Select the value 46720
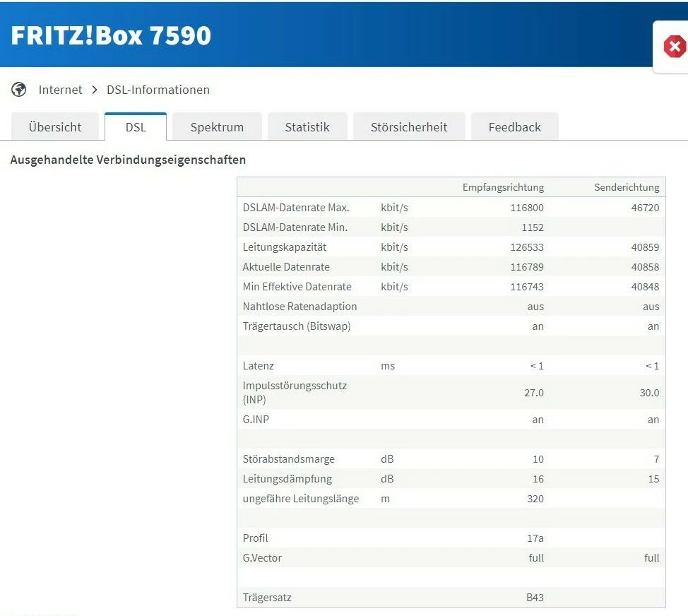The image size is (688, 616). coord(645,208)
